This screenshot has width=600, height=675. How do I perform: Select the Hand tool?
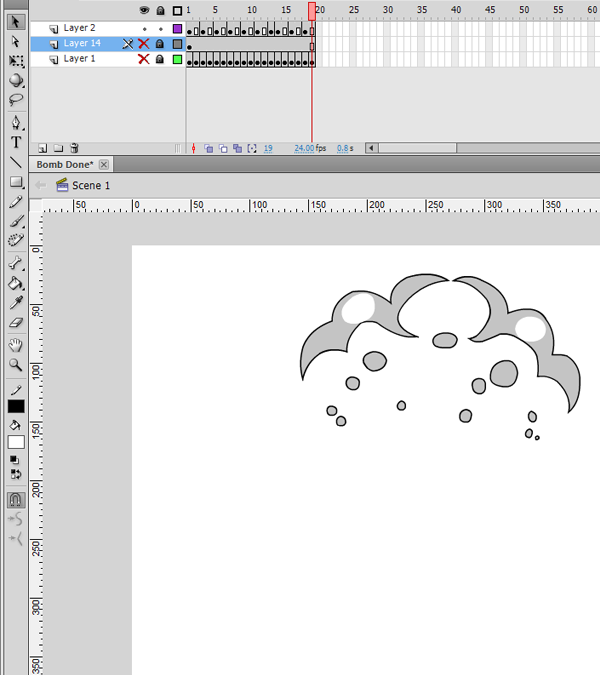[16, 345]
